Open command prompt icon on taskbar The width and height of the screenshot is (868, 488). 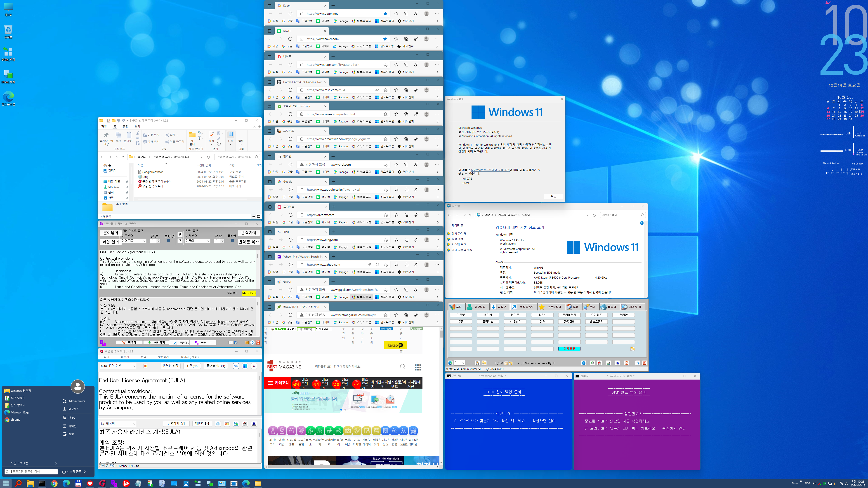(42, 483)
